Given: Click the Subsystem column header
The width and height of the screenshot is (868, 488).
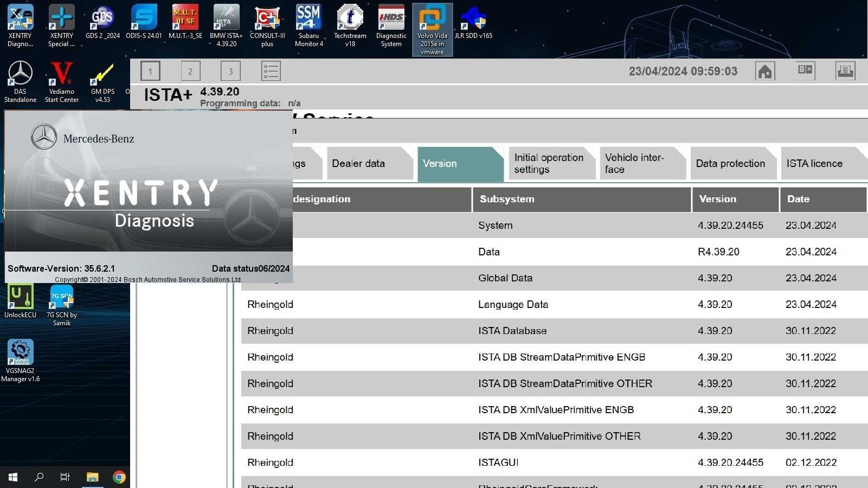Looking at the screenshot, I should point(582,199).
